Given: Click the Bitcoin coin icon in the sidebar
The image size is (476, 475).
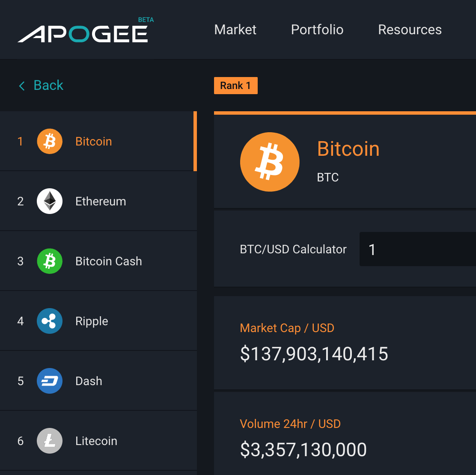Looking at the screenshot, I should click(50, 141).
